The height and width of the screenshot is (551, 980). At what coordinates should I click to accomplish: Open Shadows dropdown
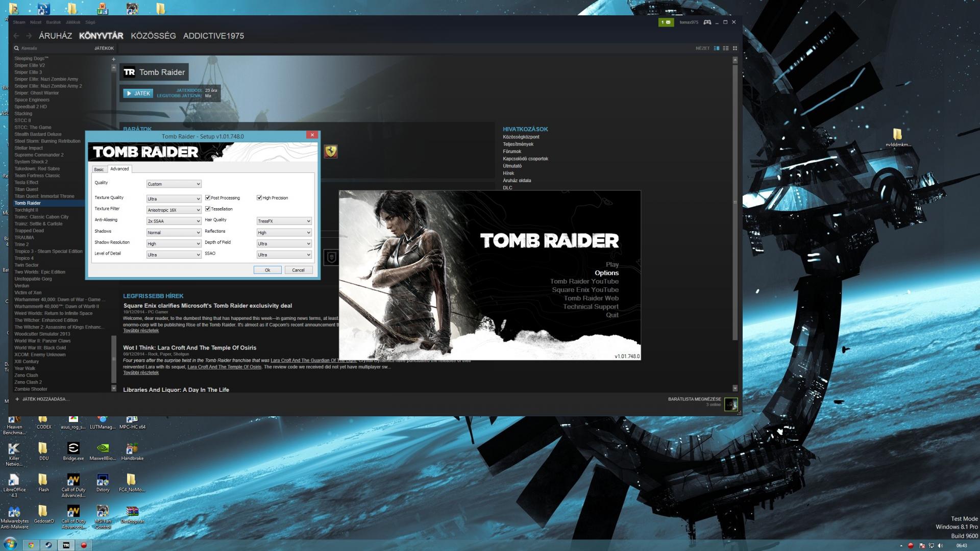pyautogui.click(x=174, y=232)
